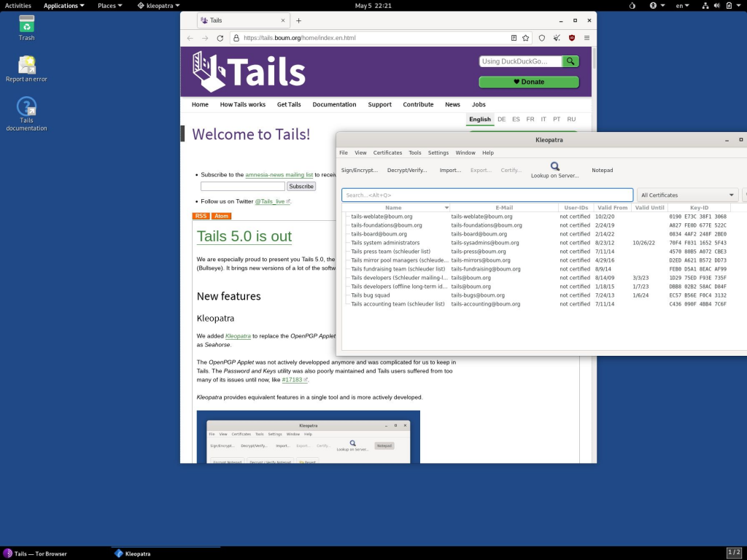The width and height of the screenshot is (747, 560).
Task: Click the Activities button in top bar
Action: tap(18, 6)
